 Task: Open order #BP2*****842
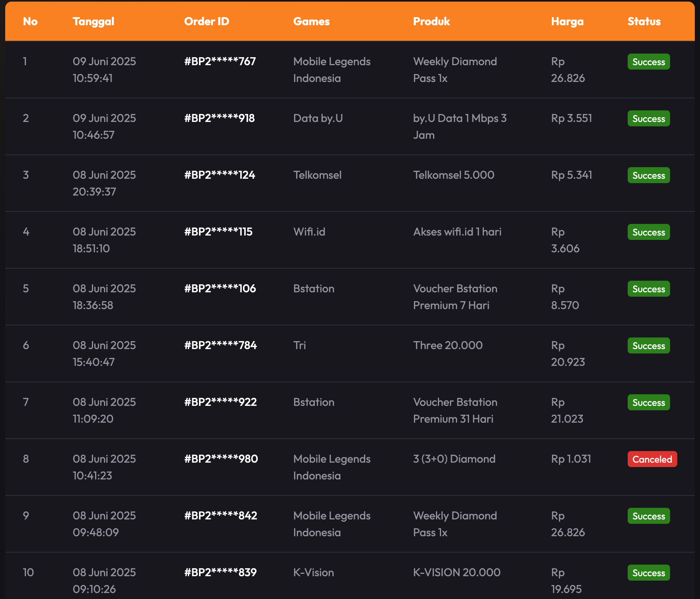click(x=221, y=516)
